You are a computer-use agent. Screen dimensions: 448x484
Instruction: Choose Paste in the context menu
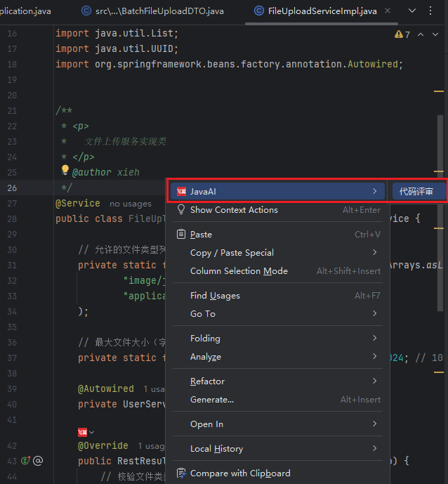point(201,235)
